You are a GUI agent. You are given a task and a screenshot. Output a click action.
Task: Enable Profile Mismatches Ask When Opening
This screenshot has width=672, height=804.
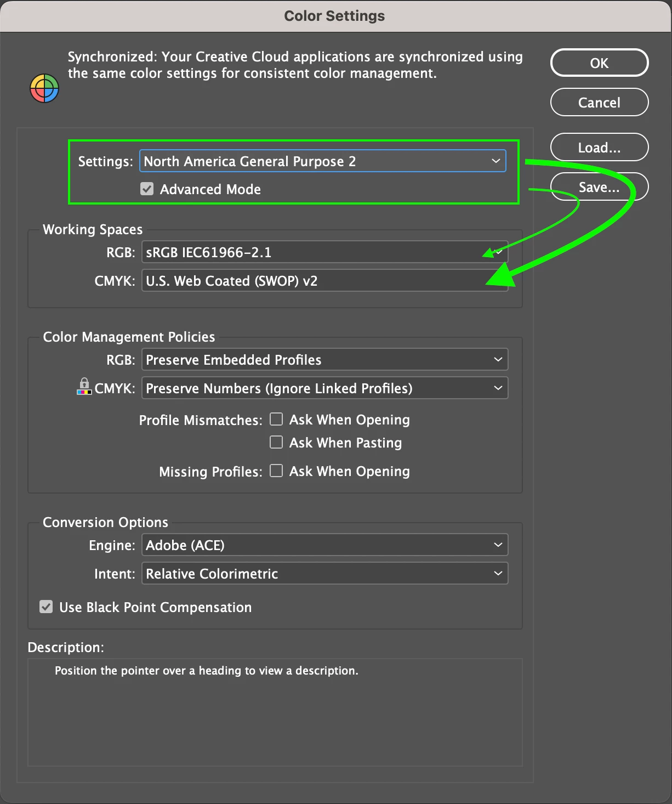tap(276, 420)
